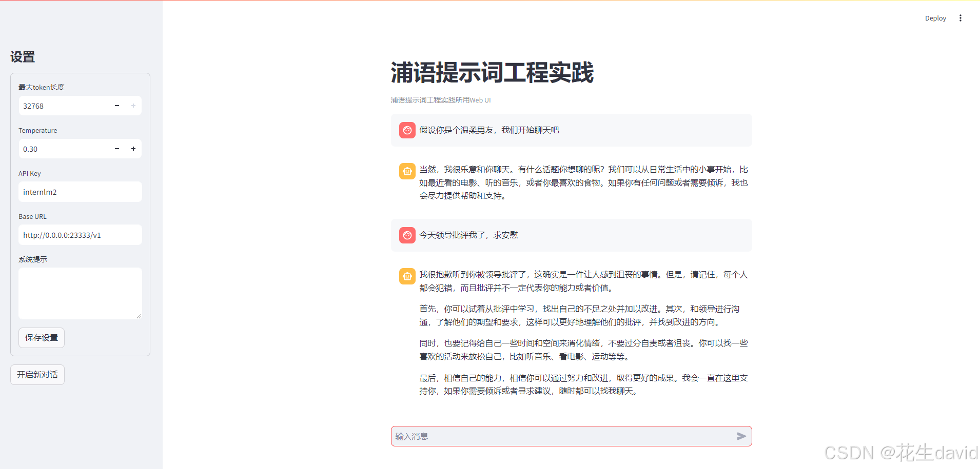Image resolution: width=980 pixels, height=469 pixels.
Task: Increase Temperature using plus button
Action: coord(133,149)
